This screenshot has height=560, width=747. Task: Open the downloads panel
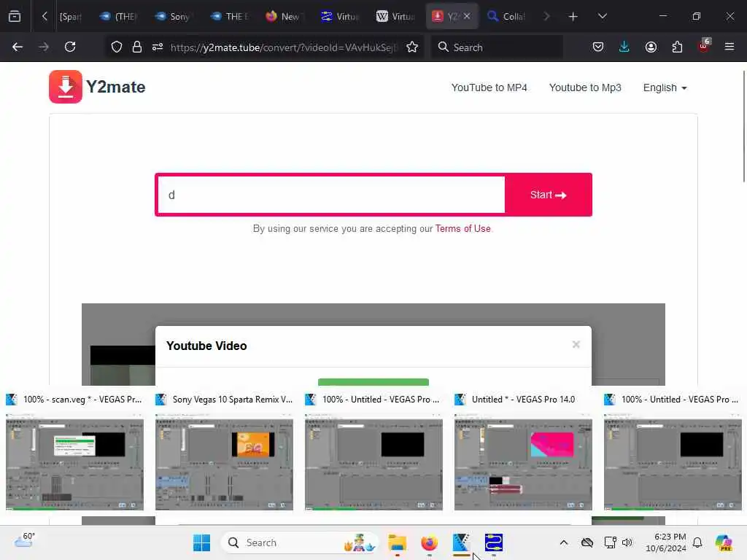click(624, 47)
